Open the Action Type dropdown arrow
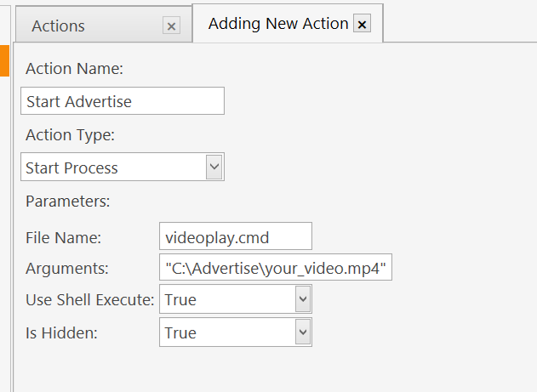The width and height of the screenshot is (537, 392). [214, 167]
